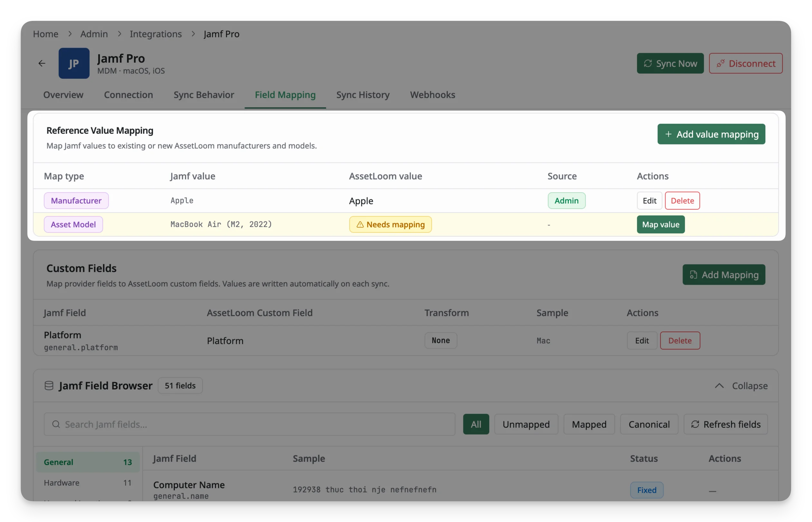The width and height of the screenshot is (812, 522).
Task: Delete the Apple manufacturer mapping
Action: pyautogui.click(x=682, y=201)
